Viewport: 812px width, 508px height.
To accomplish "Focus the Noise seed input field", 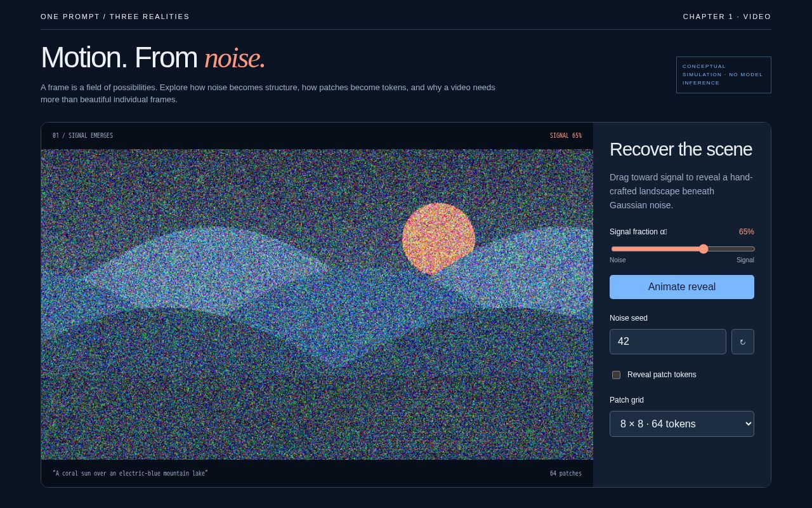I will (x=668, y=342).
